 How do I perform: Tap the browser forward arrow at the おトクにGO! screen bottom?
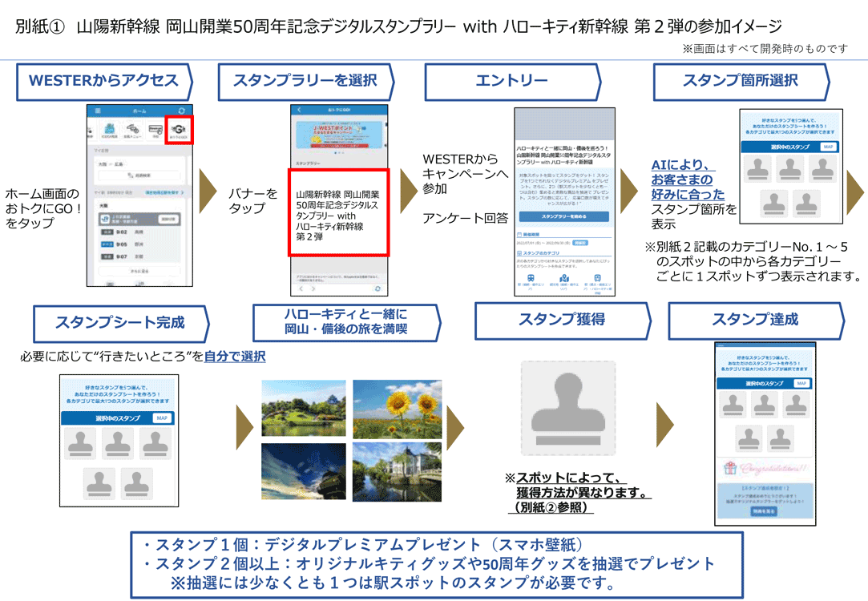coord(313,288)
